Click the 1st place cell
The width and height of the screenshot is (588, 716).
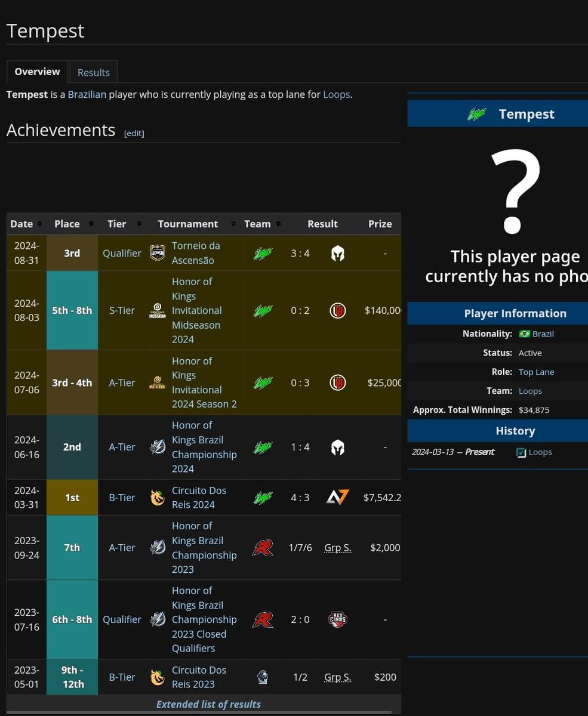72,497
